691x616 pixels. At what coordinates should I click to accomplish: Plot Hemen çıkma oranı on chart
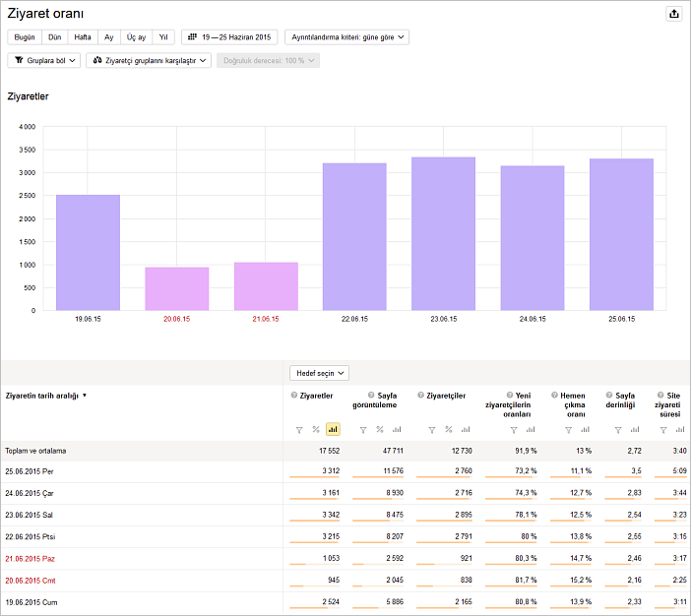[586, 429]
